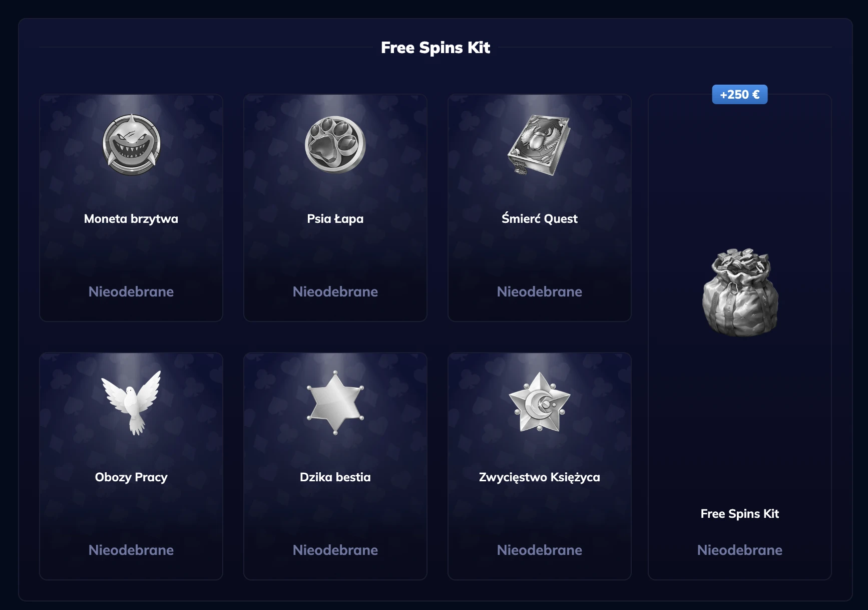Image resolution: width=868 pixels, height=610 pixels.
Task: Click the shark coin icon
Action: click(132, 145)
